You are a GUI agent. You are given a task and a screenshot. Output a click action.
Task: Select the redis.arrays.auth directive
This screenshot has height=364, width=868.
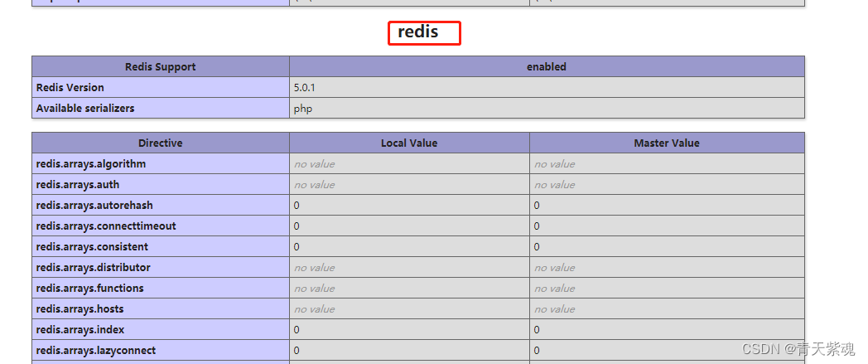pyautogui.click(x=78, y=185)
